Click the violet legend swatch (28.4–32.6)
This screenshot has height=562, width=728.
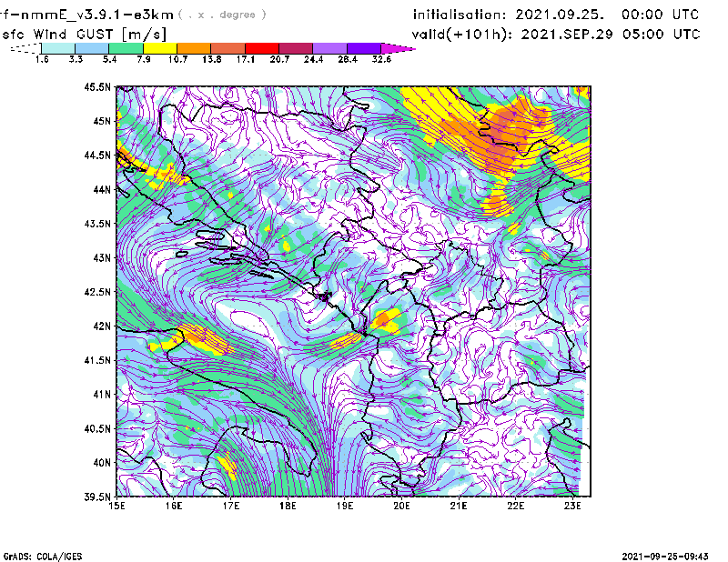tap(363, 48)
